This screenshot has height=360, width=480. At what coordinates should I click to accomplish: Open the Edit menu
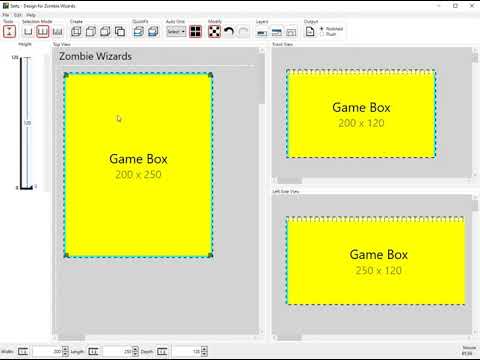click(x=18, y=15)
